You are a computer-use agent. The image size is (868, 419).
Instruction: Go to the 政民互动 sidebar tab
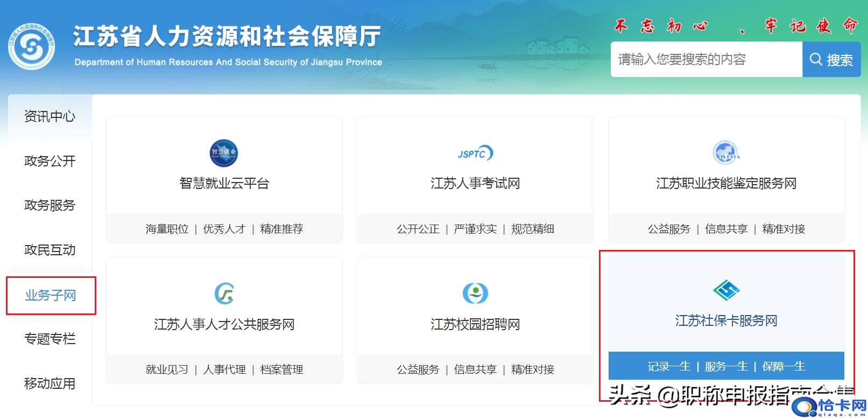click(50, 250)
